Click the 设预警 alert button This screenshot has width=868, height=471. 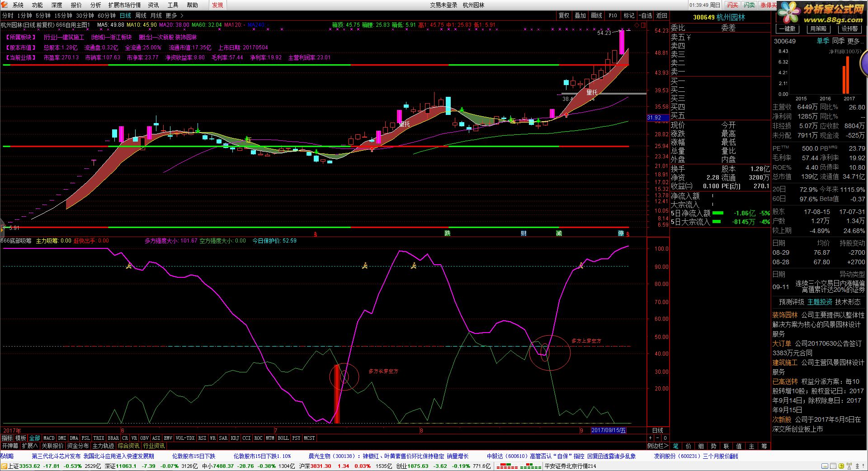[x=849, y=29]
